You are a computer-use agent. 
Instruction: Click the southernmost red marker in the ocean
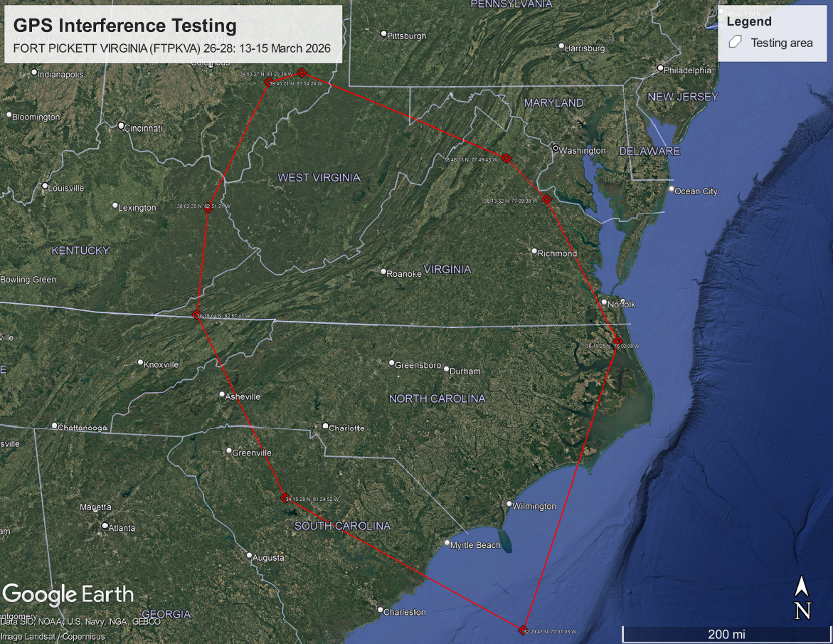[524, 628]
